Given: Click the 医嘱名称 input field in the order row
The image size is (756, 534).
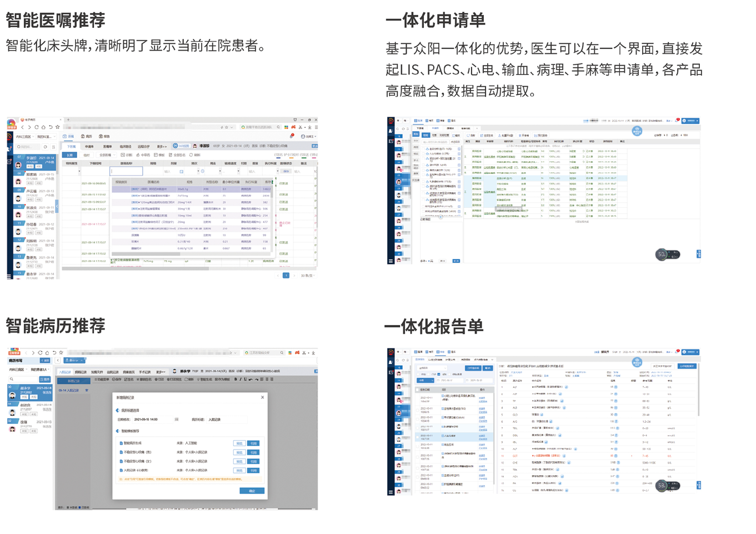Looking at the screenshot, I should point(127,171).
